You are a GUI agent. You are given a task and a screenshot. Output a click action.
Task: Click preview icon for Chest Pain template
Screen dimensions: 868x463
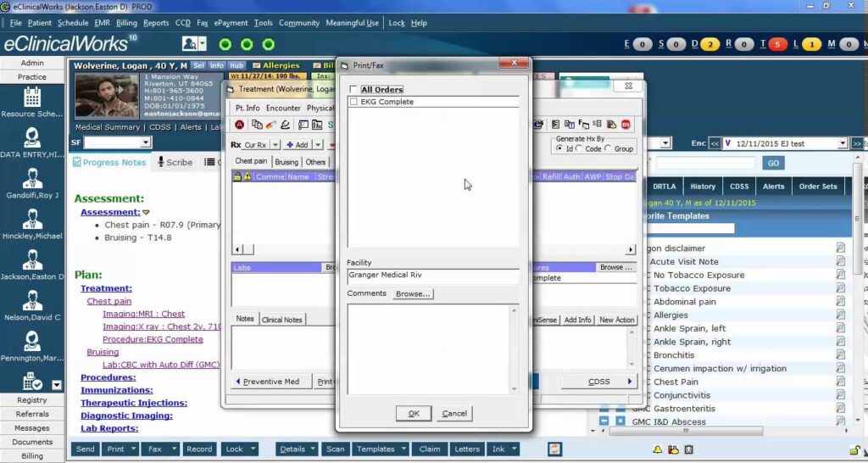[x=840, y=382]
